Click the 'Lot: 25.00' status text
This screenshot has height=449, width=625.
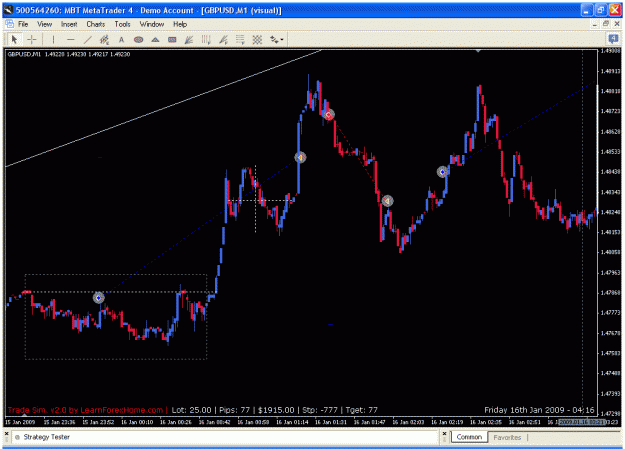tap(191, 410)
